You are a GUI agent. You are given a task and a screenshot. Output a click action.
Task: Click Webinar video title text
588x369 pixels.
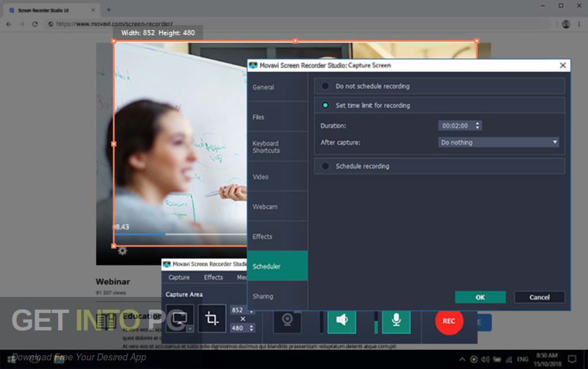pos(113,281)
